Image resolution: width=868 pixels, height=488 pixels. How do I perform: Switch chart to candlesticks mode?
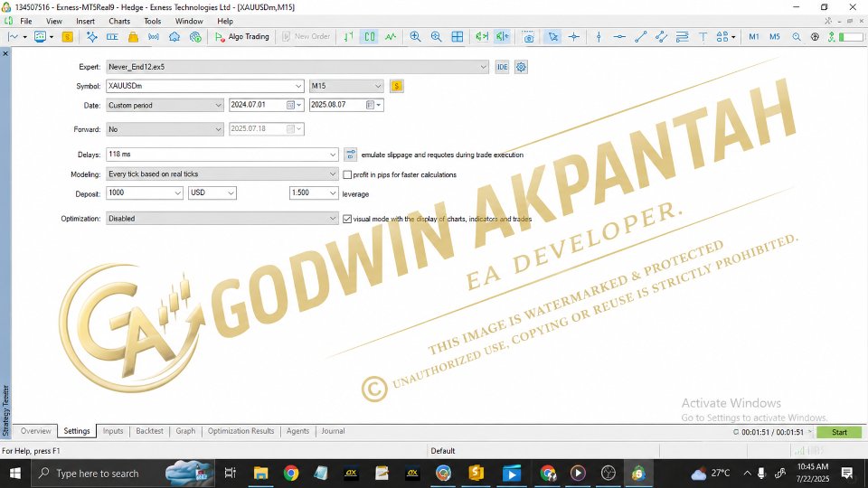click(x=369, y=36)
